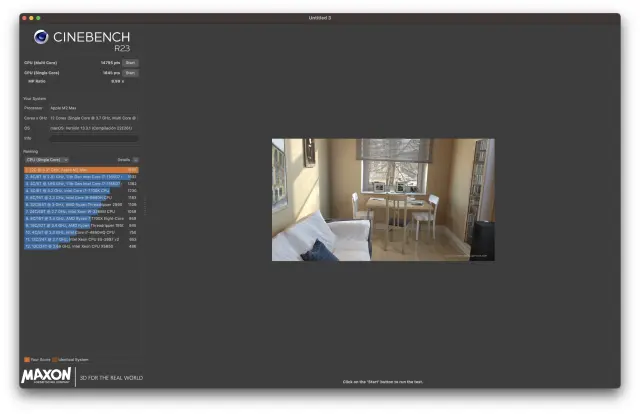Screen dimensions: 640x414
Task: Click the rendered room preview image
Action: point(383,199)
